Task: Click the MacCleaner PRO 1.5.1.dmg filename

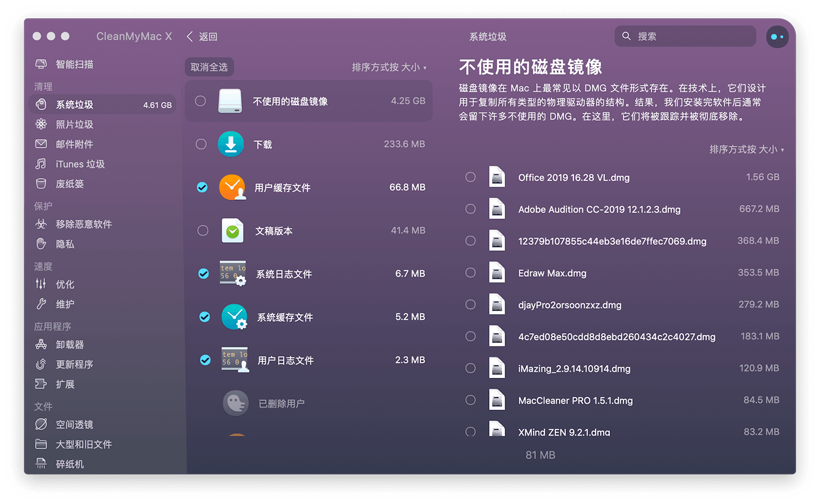Action: [575, 401]
